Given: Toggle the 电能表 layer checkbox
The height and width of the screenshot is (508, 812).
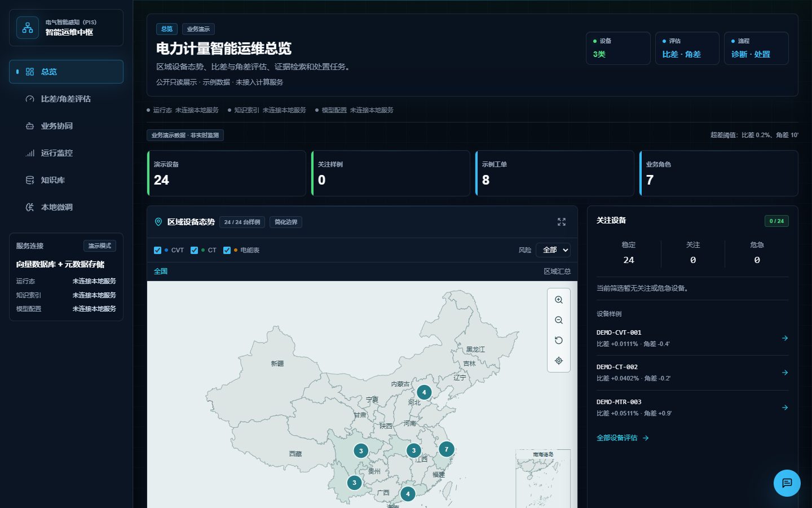Looking at the screenshot, I should tap(227, 250).
